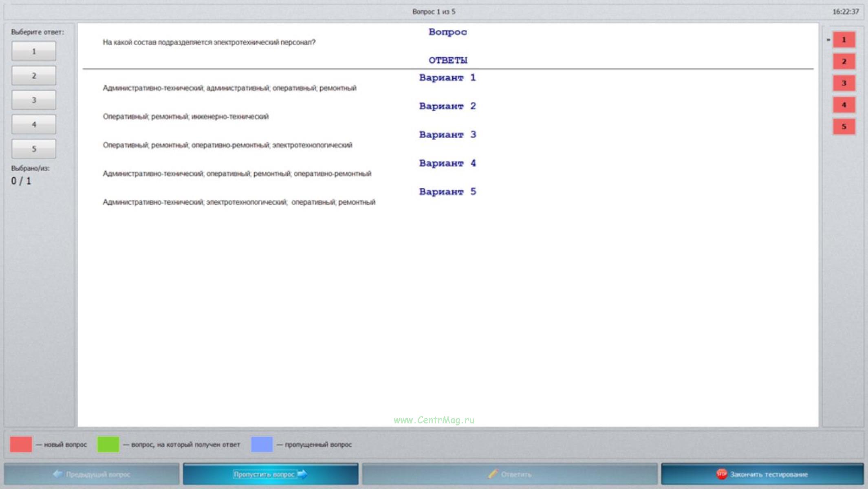Click the green answered-question legend swatch
The image size is (868, 489).
click(x=108, y=445)
